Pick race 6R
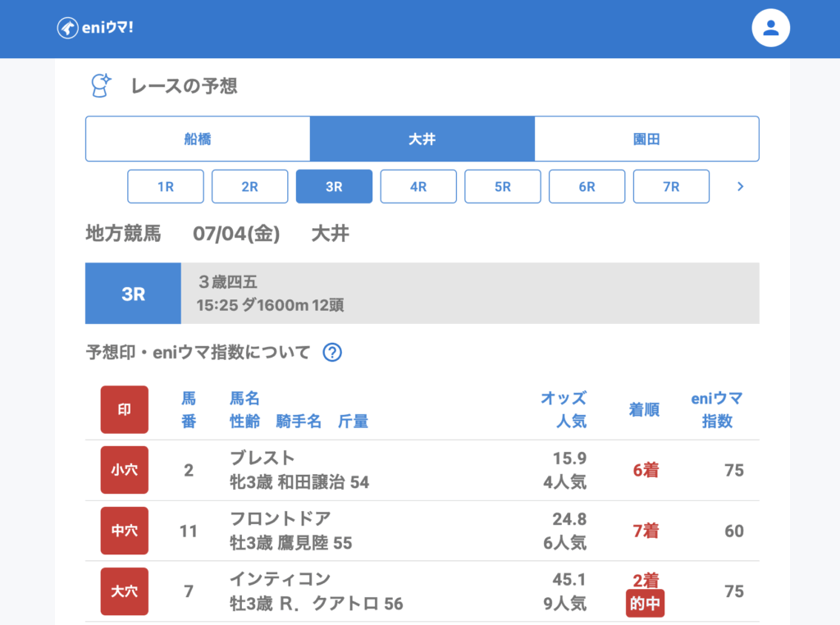 coord(587,186)
